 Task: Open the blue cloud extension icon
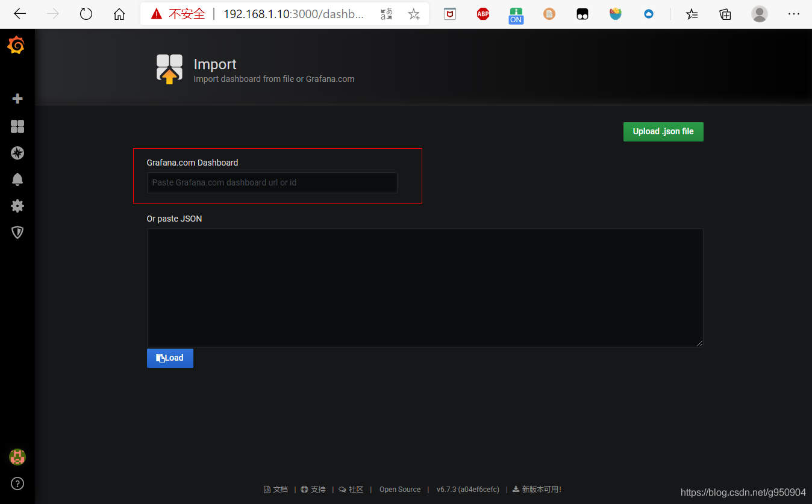tap(649, 14)
